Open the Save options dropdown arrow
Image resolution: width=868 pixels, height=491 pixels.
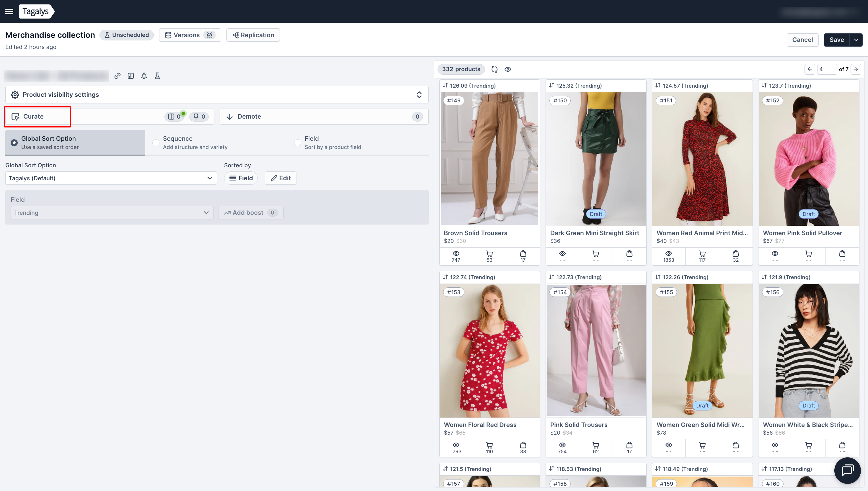856,40
